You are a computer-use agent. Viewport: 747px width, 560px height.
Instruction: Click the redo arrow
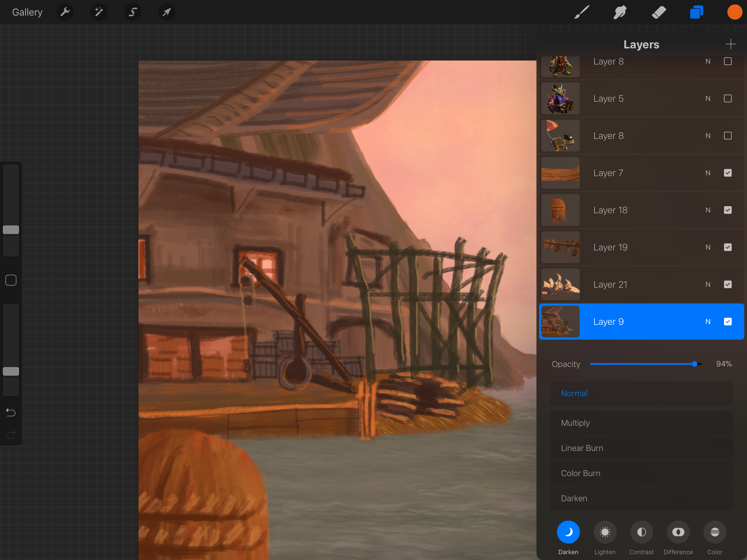11,434
